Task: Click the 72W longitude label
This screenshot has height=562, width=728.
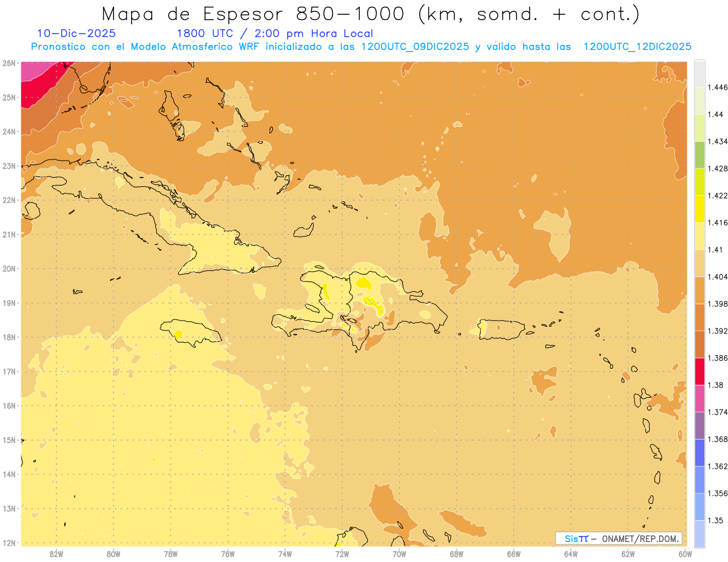Action: click(x=342, y=554)
